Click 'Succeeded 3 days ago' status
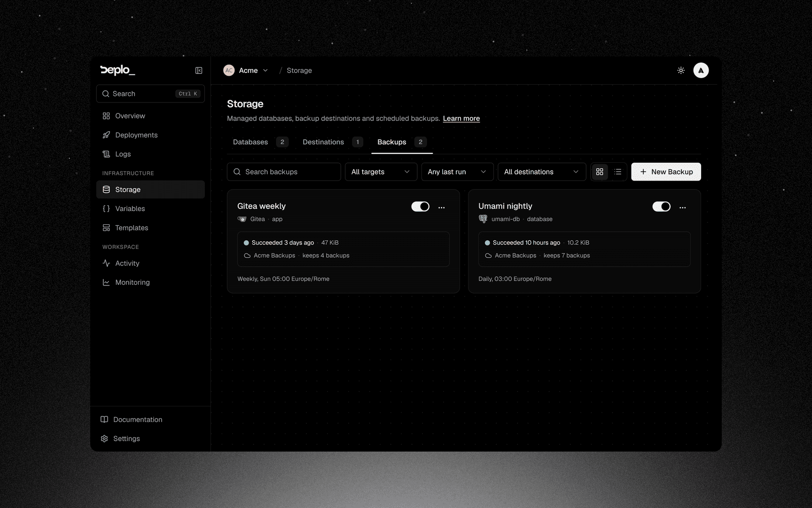Viewport: 812px width, 508px height. point(282,243)
